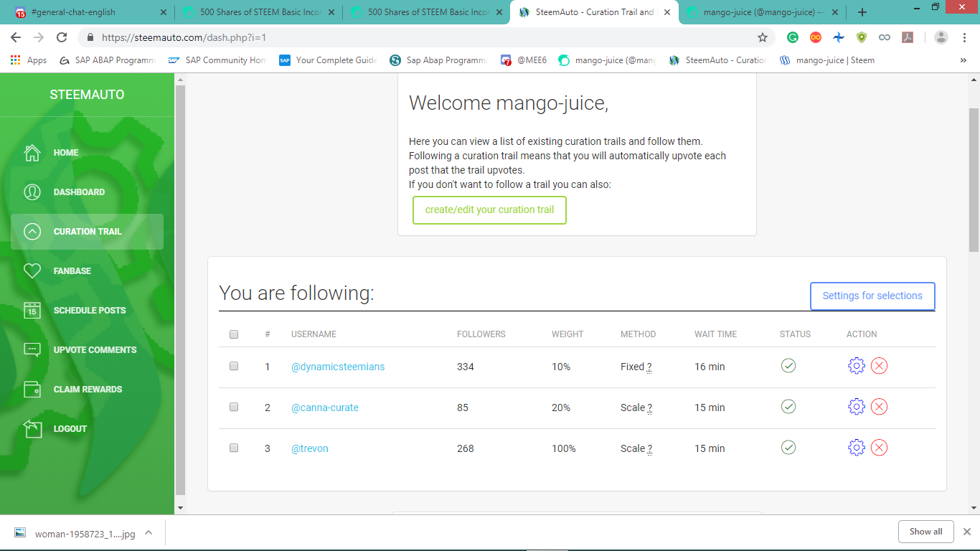Reload the page with browser refresh icon
The width and height of the screenshot is (980, 551).
point(62,37)
